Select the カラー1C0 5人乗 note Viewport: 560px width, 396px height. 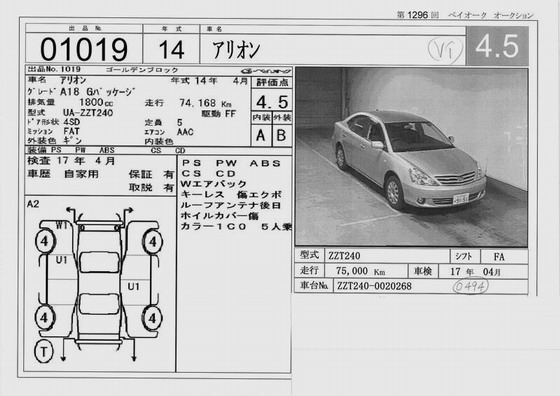(x=236, y=226)
